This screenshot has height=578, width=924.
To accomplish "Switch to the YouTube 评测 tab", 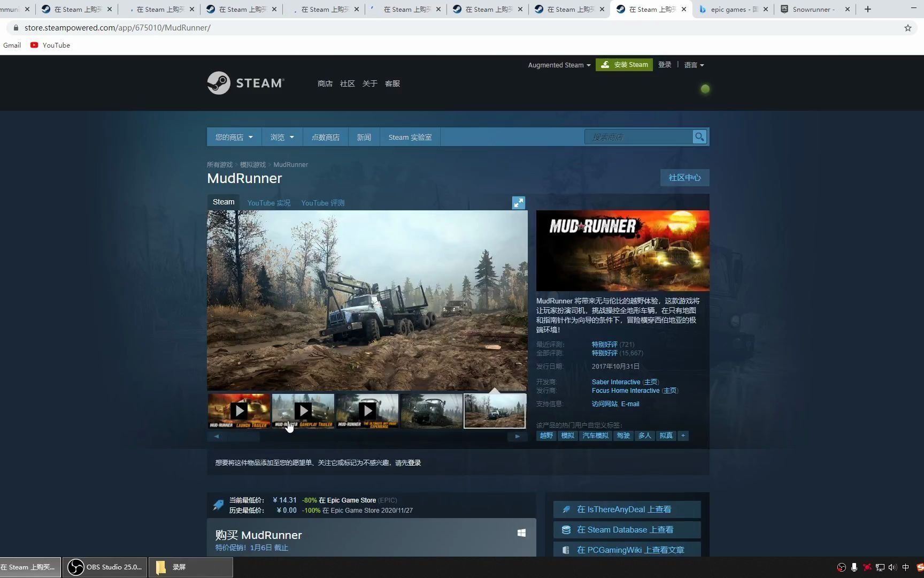I will [x=322, y=202].
